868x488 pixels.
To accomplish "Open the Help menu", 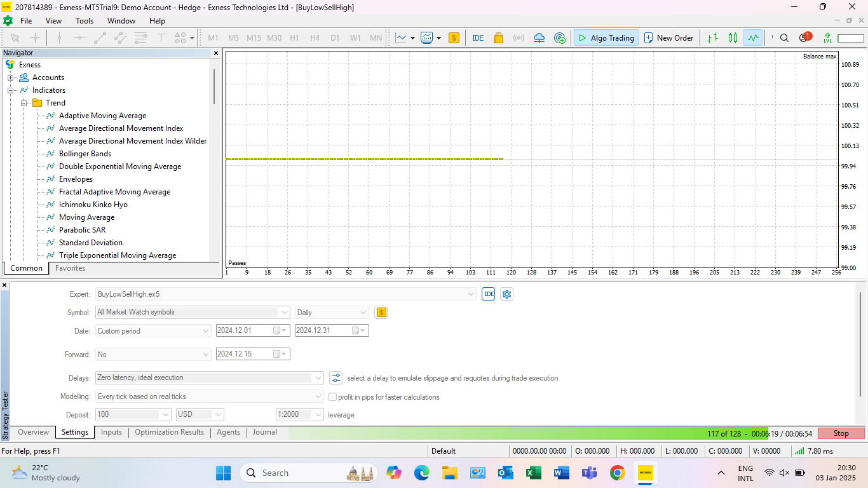I will click(x=157, y=21).
